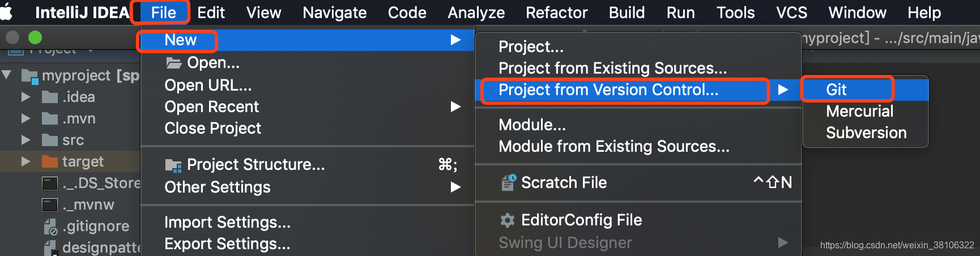Click the Apple logo menu
The width and height of the screenshot is (980, 256).
pyautogui.click(x=7, y=12)
